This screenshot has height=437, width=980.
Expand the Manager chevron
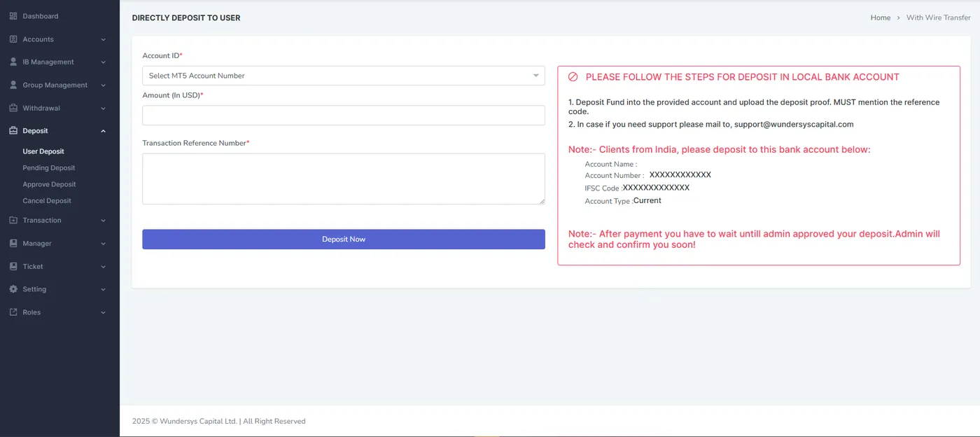click(x=104, y=244)
